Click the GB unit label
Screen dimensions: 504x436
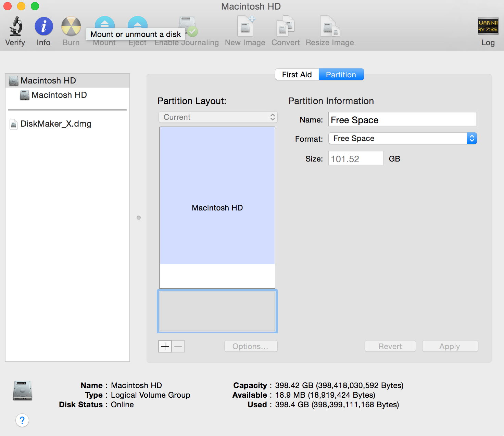click(394, 159)
